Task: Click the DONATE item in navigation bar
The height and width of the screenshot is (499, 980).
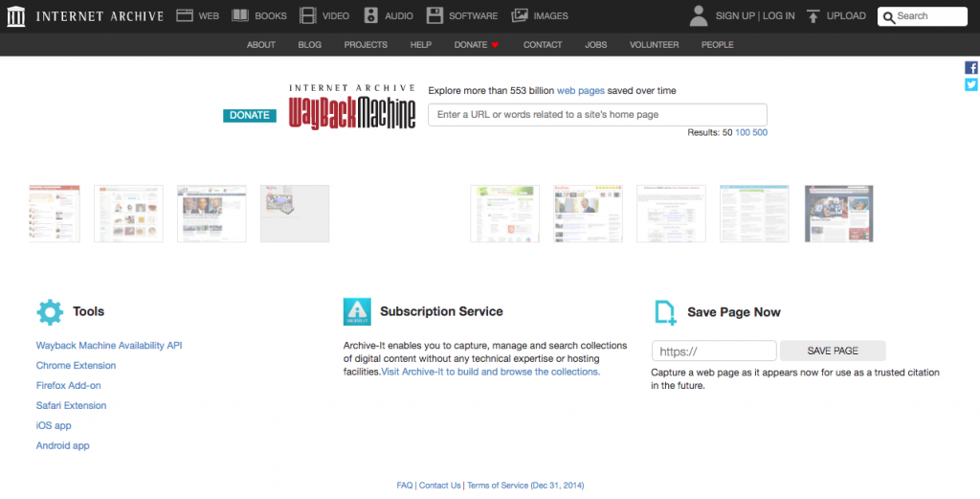Action: point(471,45)
